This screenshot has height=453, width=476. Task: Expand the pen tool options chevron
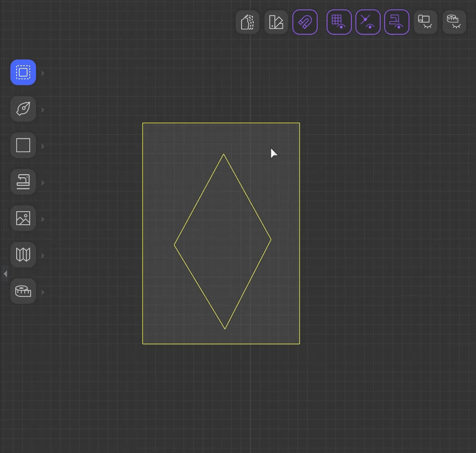pos(43,110)
